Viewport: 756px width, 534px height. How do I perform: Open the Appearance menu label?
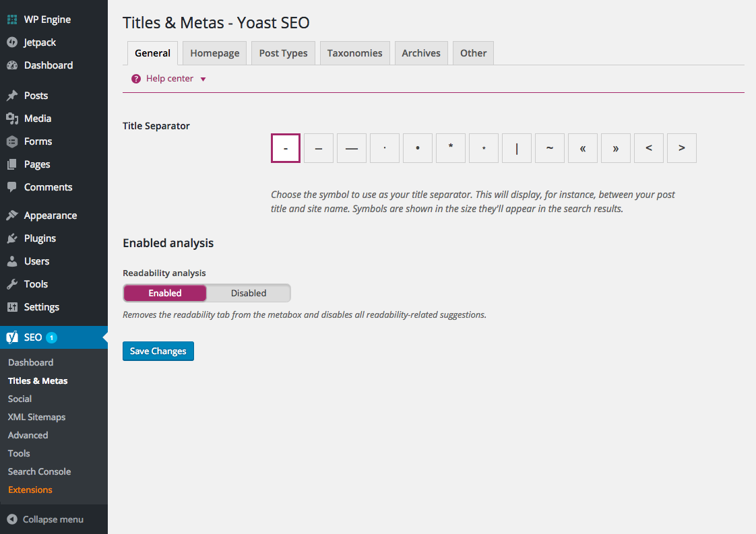51,215
